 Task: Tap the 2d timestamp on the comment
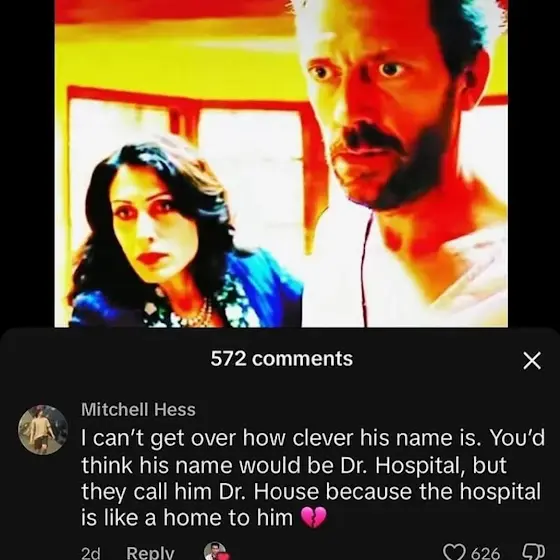coord(91,554)
